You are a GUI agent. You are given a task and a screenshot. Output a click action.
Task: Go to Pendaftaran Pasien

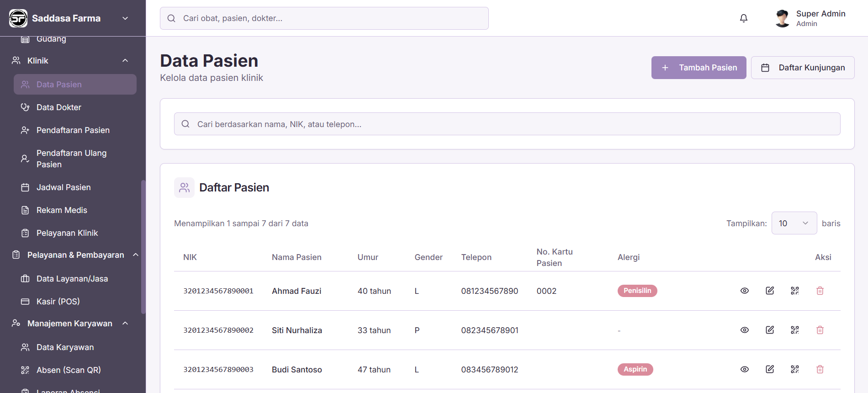coord(75,130)
